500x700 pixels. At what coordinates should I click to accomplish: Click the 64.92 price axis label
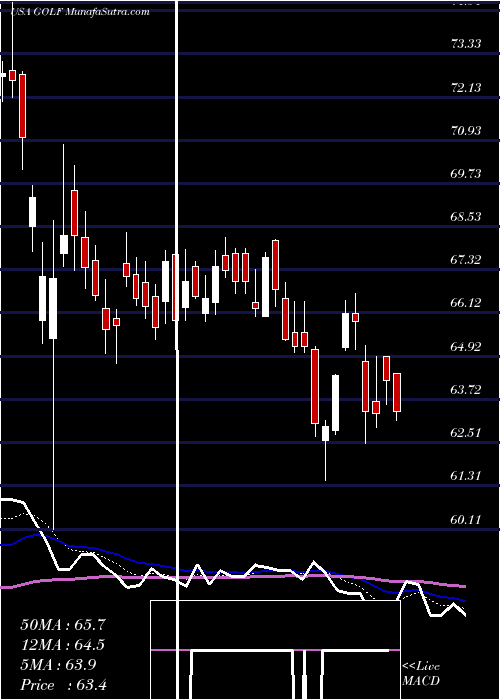[x=466, y=346]
